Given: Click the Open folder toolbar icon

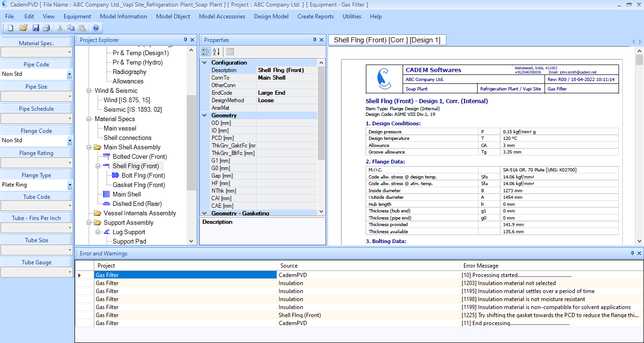Looking at the screenshot, I should 23,28.
